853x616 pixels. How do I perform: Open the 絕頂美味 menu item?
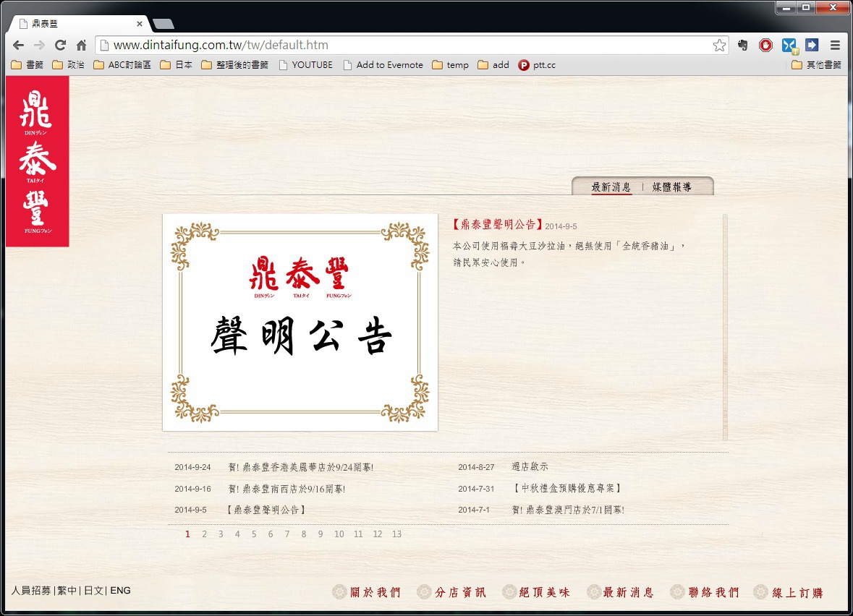536,592
